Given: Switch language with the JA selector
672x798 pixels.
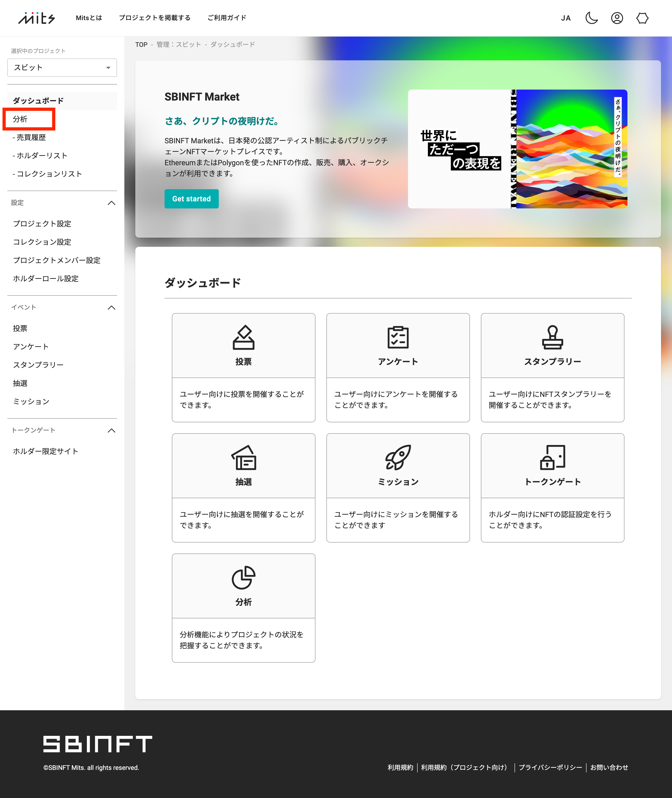Looking at the screenshot, I should [566, 18].
